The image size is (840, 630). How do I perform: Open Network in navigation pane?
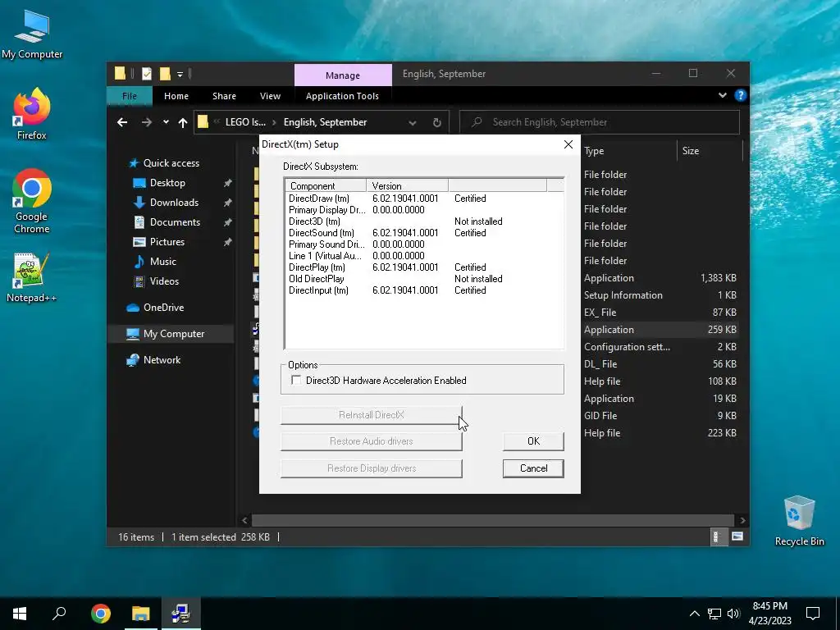pos(153,360)
